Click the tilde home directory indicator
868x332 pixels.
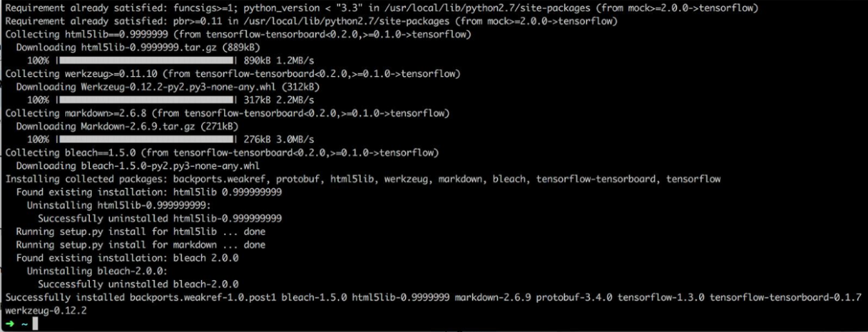click(24, 324)
